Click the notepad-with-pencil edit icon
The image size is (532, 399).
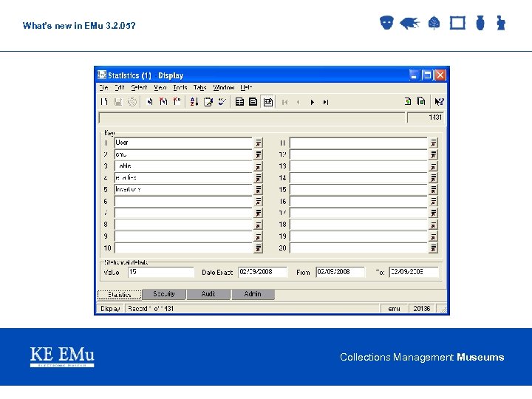[208, 102]
